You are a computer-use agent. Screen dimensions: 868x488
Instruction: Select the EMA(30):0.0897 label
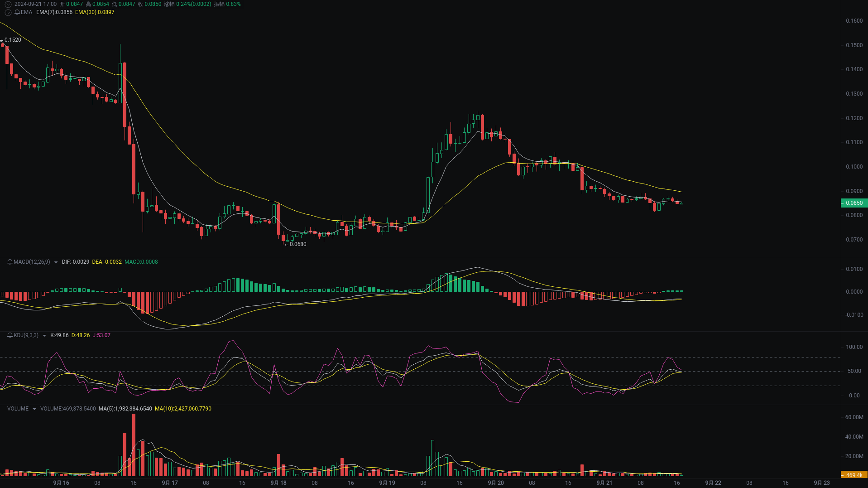(x=96, y=13)
